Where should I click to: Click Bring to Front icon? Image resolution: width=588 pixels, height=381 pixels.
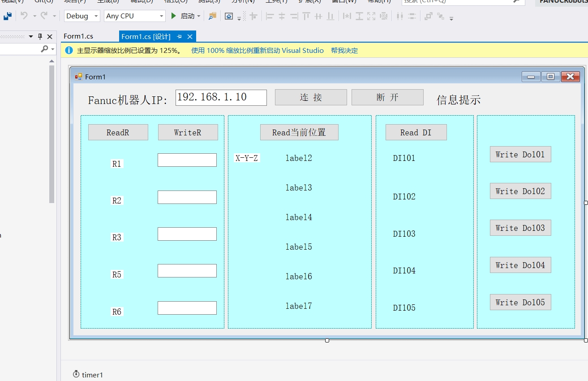(429, 16)
